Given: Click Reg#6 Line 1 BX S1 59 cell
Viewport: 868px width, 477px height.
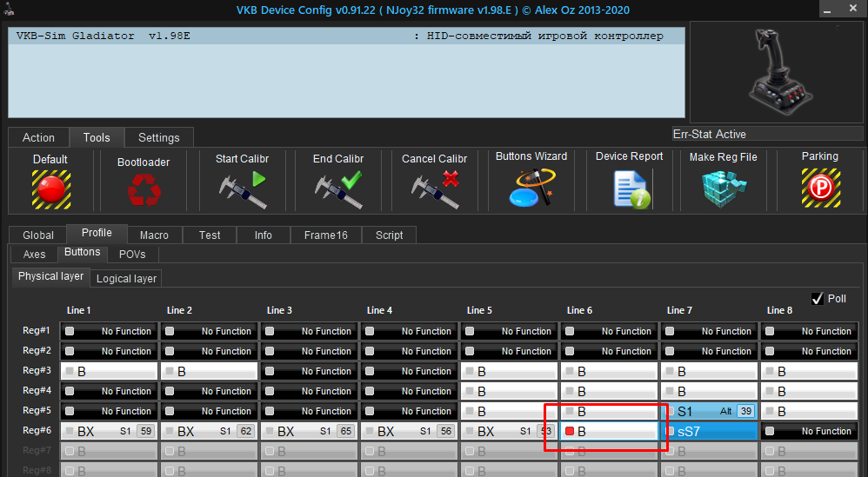Looking at the screenshot, I should (109, 431).
